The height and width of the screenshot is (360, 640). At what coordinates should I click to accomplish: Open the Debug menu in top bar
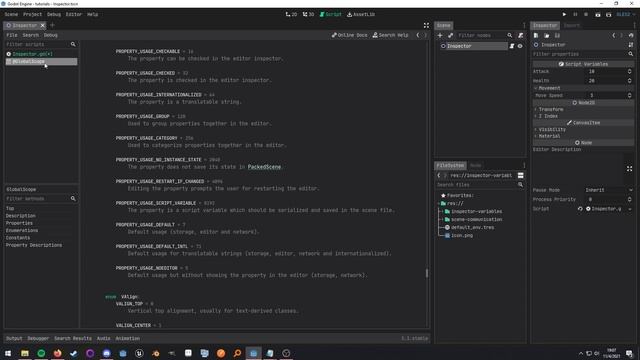tap(53, 14)
